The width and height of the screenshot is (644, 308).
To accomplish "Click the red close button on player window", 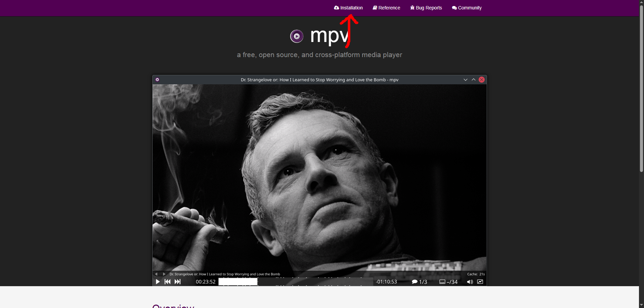I will (482, 80).
